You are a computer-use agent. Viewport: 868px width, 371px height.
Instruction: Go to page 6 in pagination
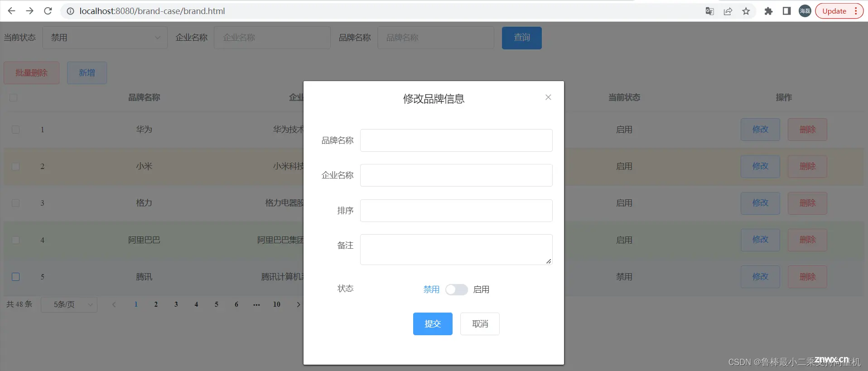(236, 304)
